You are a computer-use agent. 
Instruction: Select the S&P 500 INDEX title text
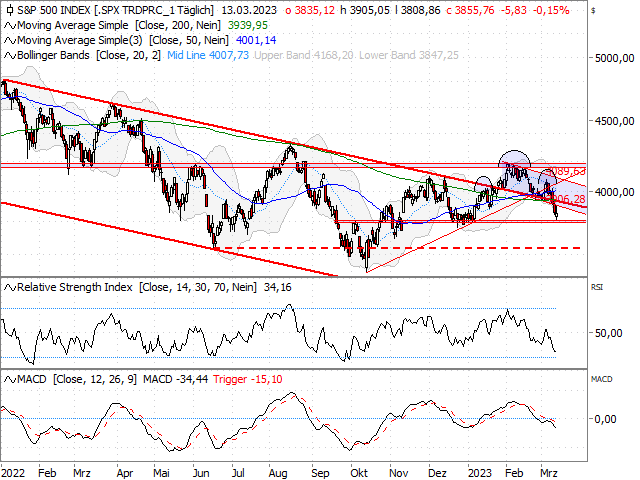52,10
